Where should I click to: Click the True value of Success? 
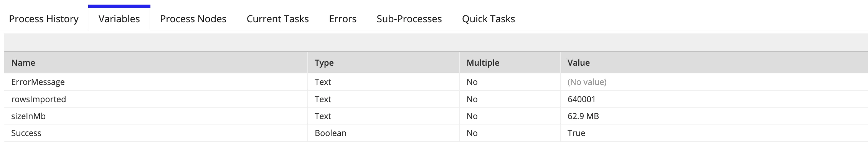click(576, 133)
